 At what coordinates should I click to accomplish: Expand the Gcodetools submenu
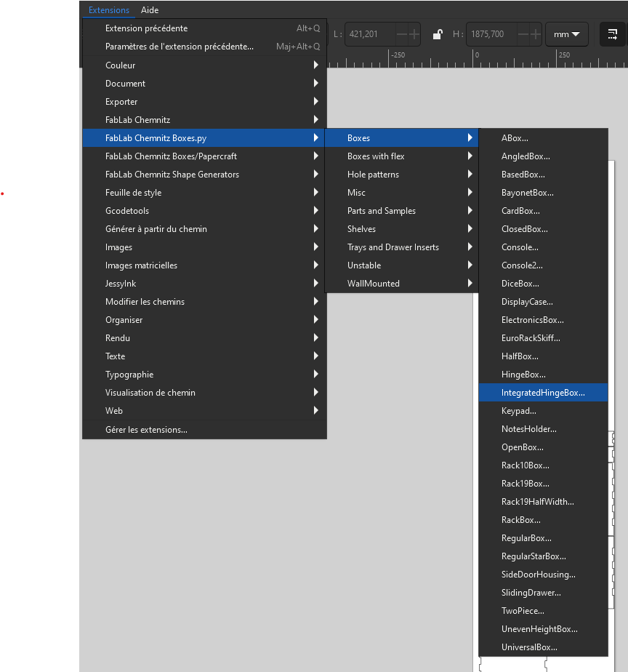205,211
